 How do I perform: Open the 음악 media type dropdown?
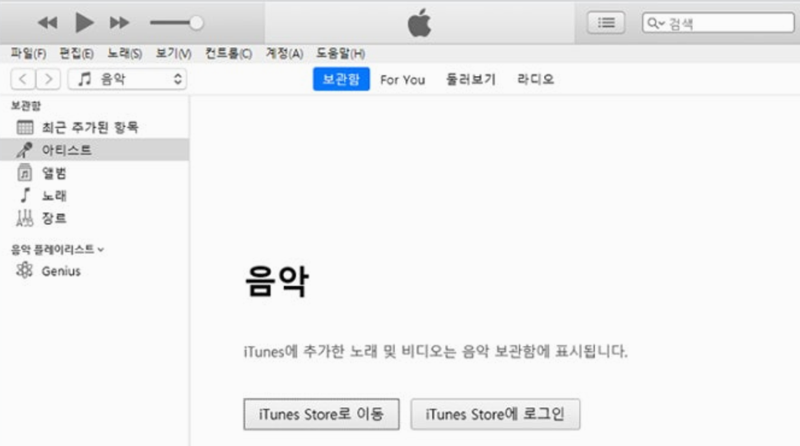(x=127, y=79)
